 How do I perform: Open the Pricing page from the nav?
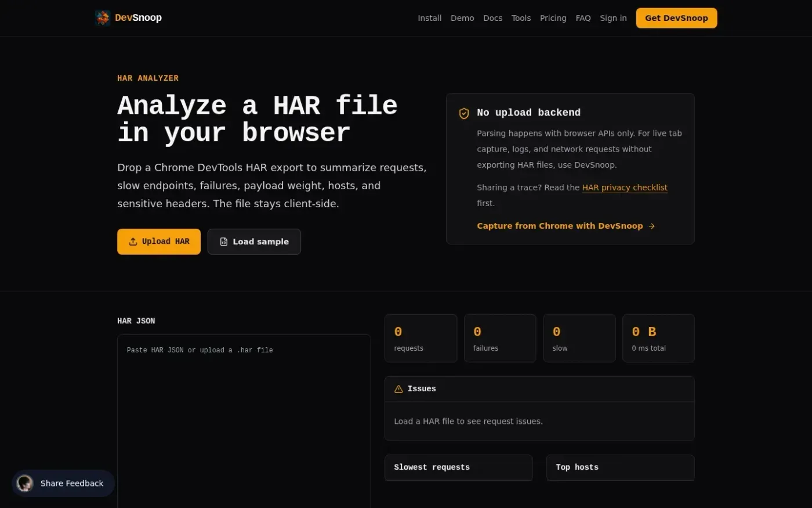coord(553,18)
